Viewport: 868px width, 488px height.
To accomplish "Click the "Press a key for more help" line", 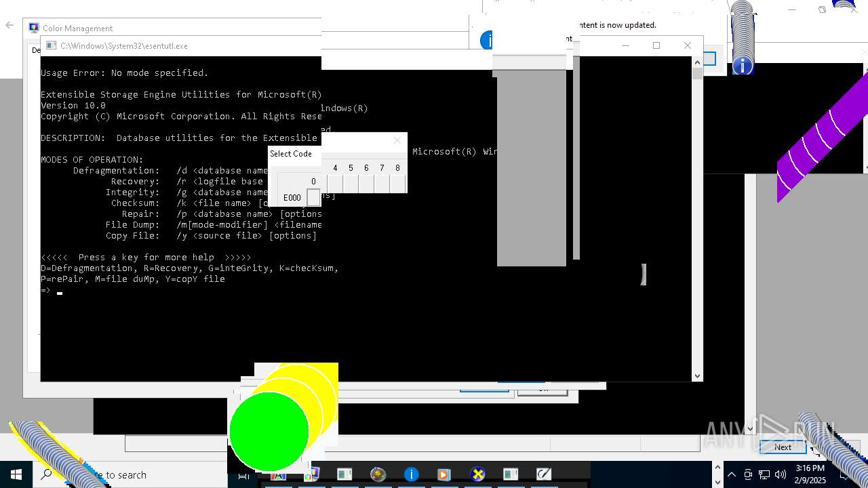I will click(146, 258).
